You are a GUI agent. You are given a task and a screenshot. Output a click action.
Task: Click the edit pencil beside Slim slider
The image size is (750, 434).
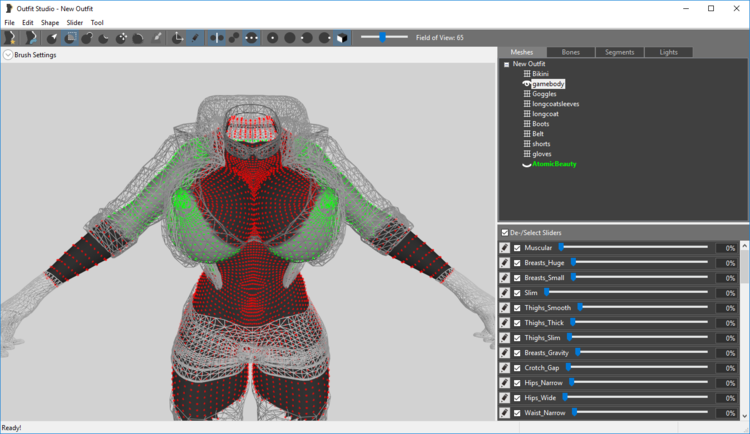click(505, 292)
